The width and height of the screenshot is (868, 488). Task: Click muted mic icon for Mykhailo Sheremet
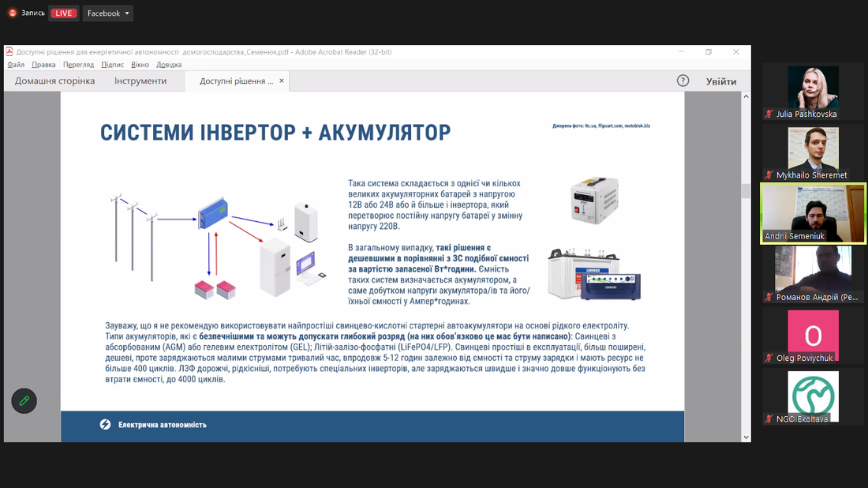[769, 175]
